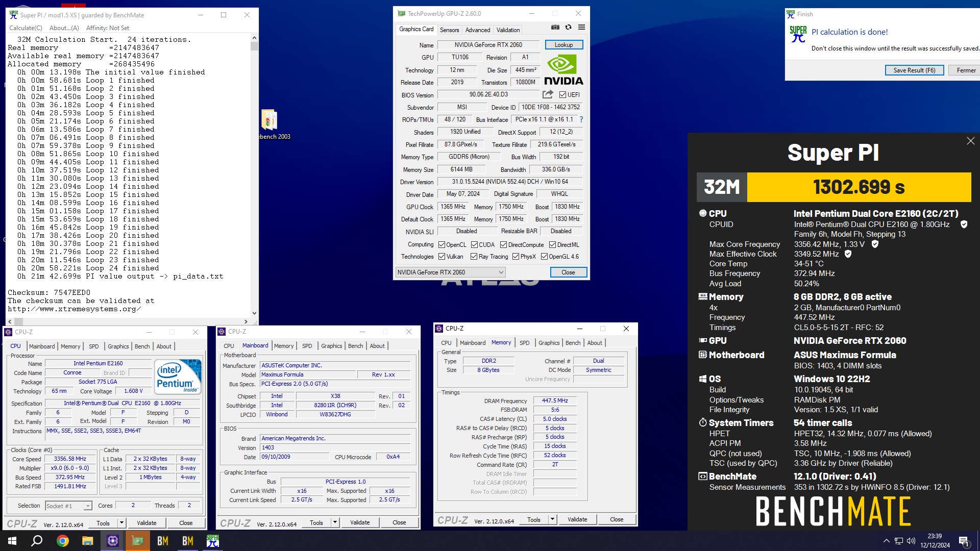Click Super PI vertical scrollbar thumb

[x=254, y=46]
